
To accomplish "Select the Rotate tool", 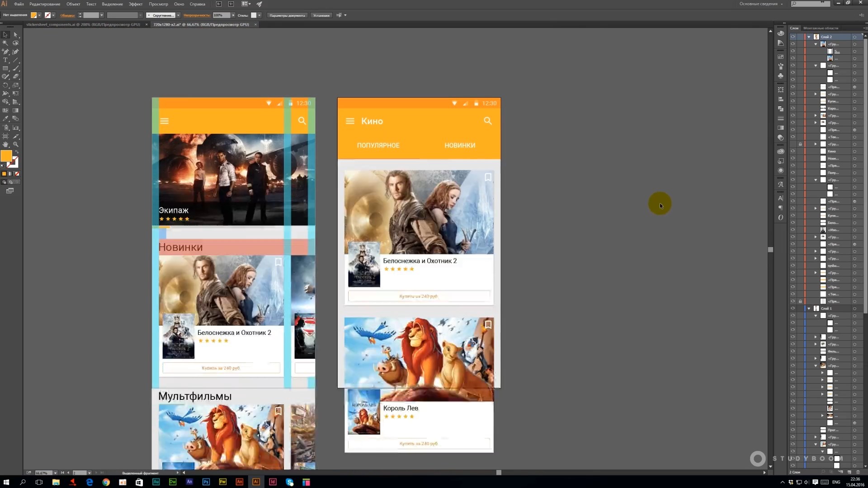I will tap(5, 85).
